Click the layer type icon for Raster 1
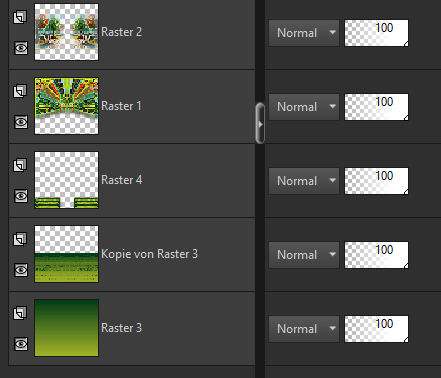441x378 pixels. (20, 91)
